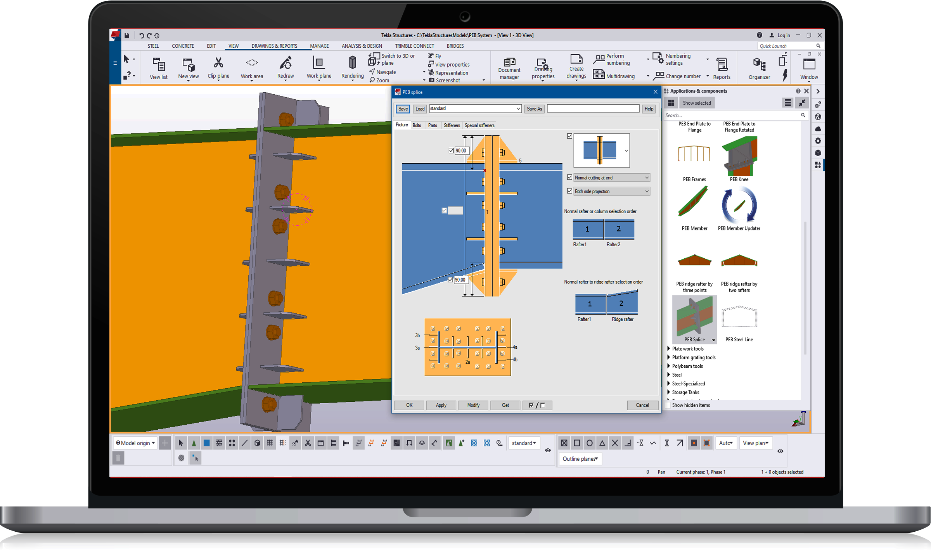
Task: Open Document manager
Action: coord(509,69)
